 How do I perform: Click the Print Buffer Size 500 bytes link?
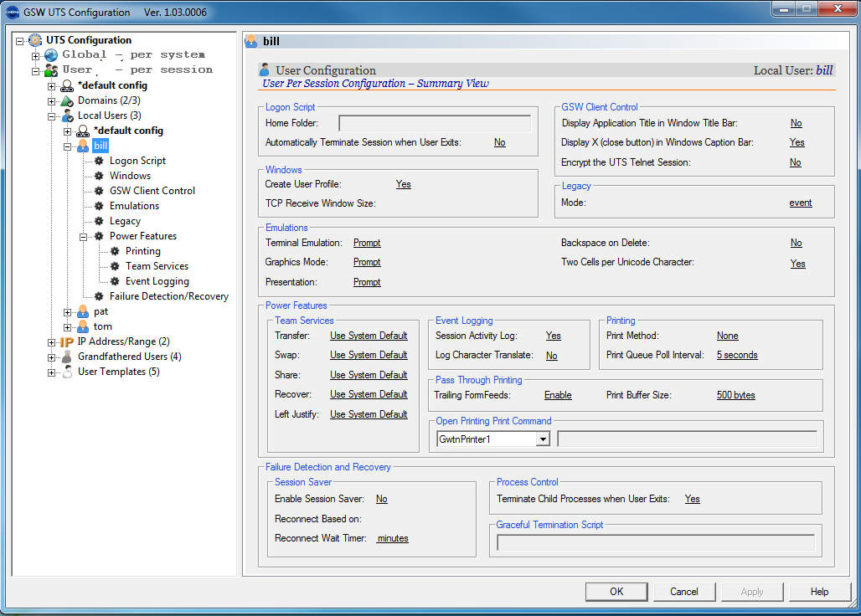point(736,395)
